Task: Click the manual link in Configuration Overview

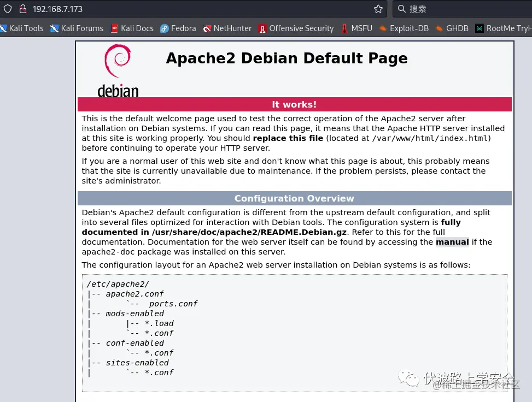Action: tap(452, 242)
